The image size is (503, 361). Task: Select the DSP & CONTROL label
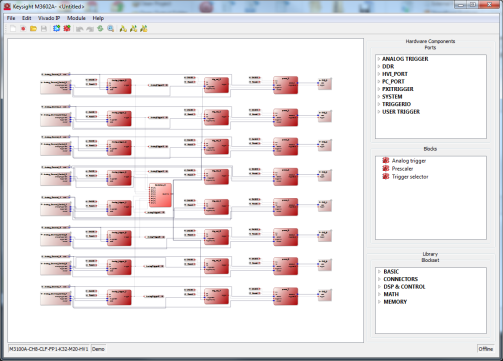404,287
